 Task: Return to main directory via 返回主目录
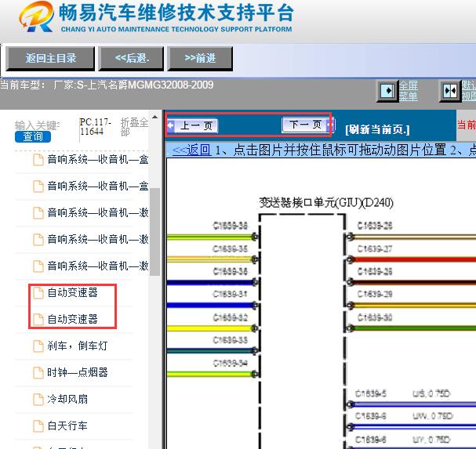pyautogui.click(x=50, y=58)
